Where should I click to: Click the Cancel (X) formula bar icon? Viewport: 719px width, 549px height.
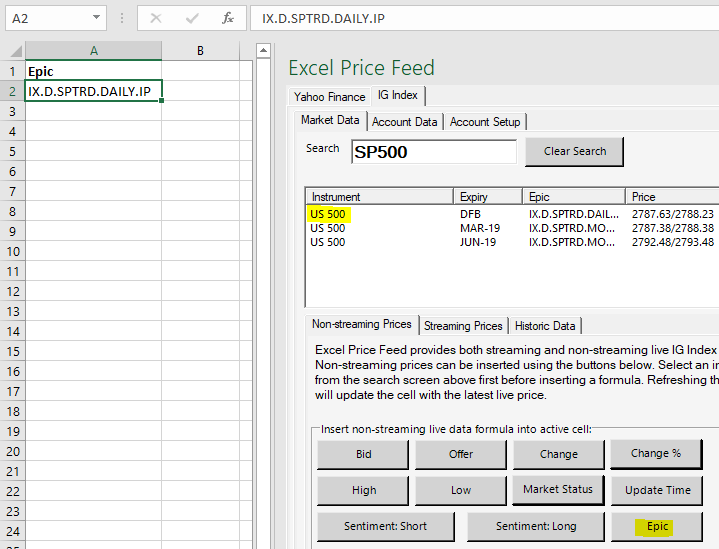click(x=156, y=18)
